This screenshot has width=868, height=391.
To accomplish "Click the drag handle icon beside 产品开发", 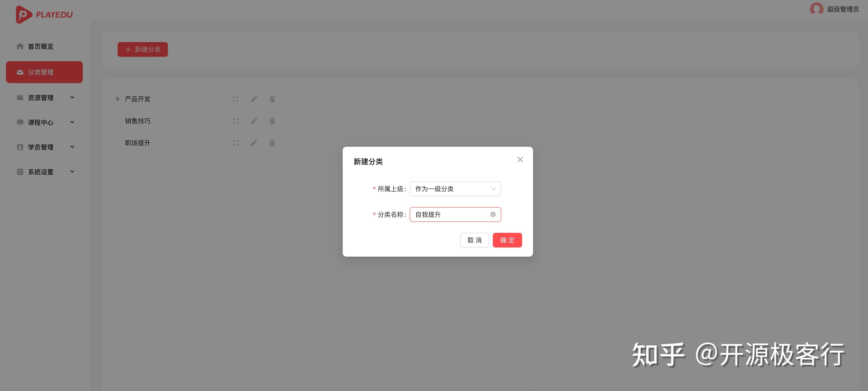I will coord(236,99).
